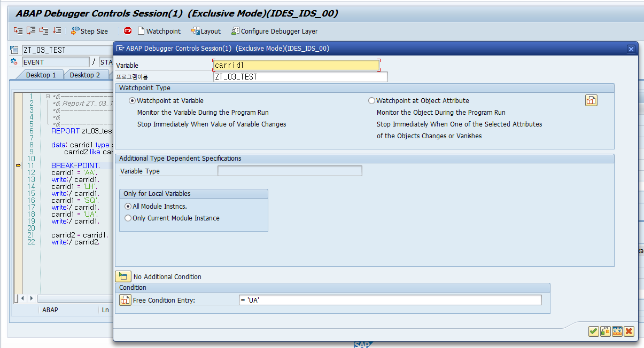Click the program icon beside ZT_03_TEST field

[x=14, y=50]
